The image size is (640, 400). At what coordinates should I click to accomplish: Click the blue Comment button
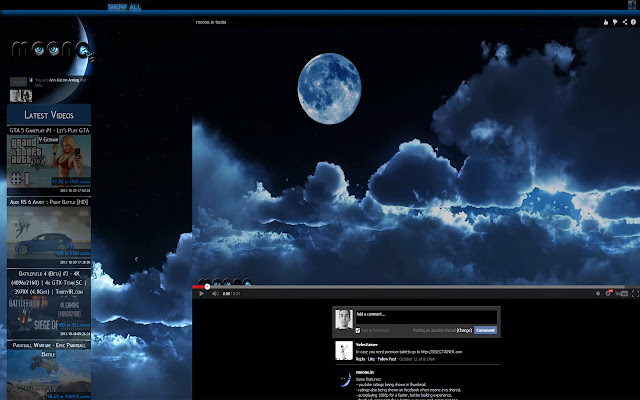485,330
